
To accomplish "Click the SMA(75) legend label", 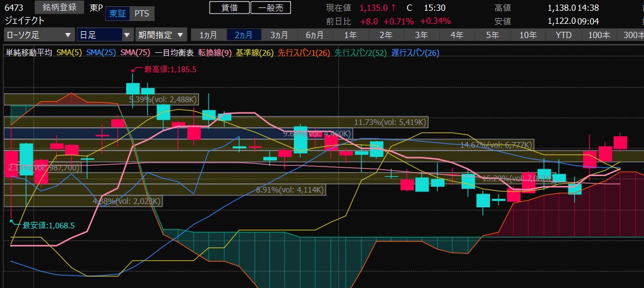I will (135, 52).
